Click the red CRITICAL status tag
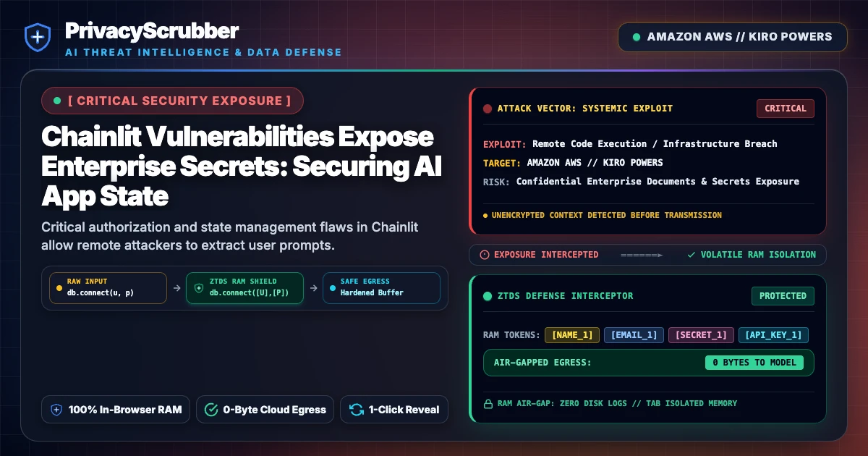868x456 pixels. (x=786, y=109)
